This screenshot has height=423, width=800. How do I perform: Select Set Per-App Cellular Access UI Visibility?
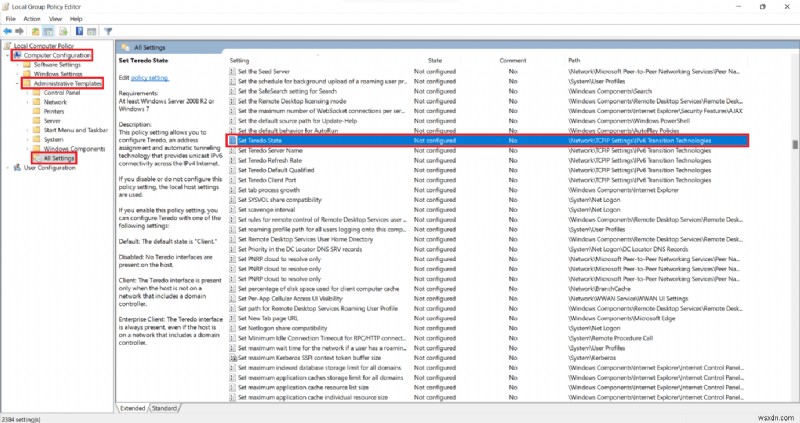(487, 298)
